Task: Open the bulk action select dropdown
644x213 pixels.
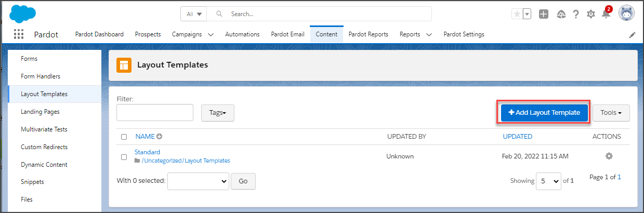Action: click(x=199, y=181)
